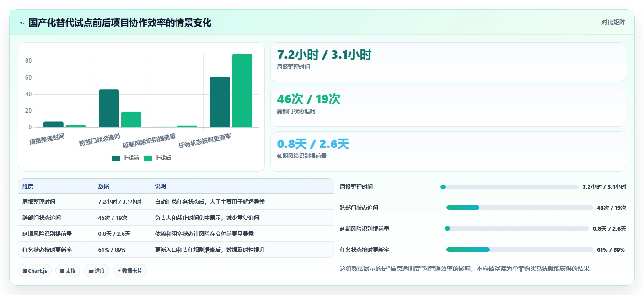Click the 周报整理时间 stat card caption
644x295 pixels.
[x=294, y=67]
